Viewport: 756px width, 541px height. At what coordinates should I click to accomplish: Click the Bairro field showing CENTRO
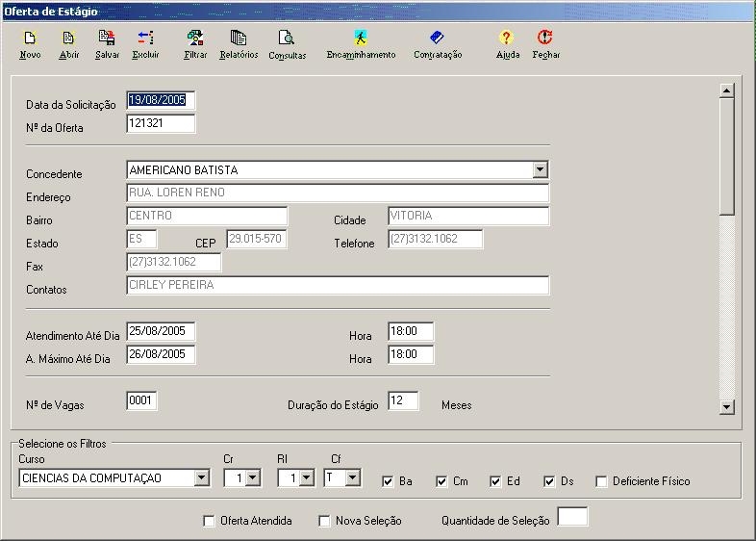(x=207, y=216)
